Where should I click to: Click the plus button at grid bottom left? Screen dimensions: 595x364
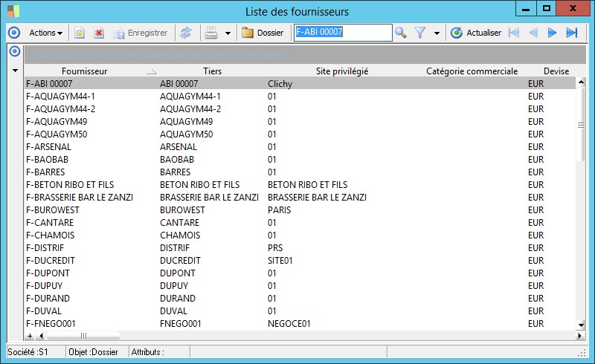coord(30,336)
